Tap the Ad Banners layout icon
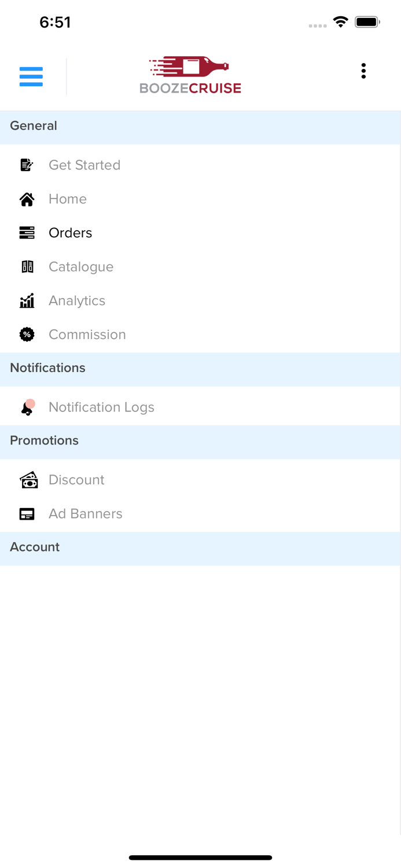The image size is (401, 868). click(27, 514)
